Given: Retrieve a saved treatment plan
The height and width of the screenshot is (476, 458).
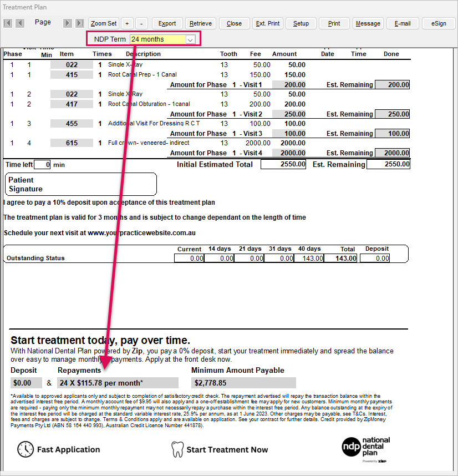Looking at the screenshot, I should pyautogui.click(x=201, y=23).
